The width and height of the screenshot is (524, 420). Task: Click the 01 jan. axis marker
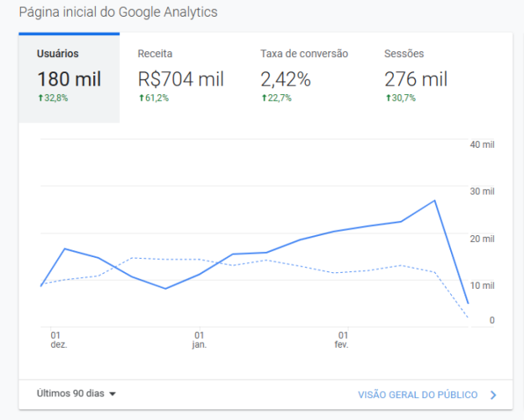(199, 339)
